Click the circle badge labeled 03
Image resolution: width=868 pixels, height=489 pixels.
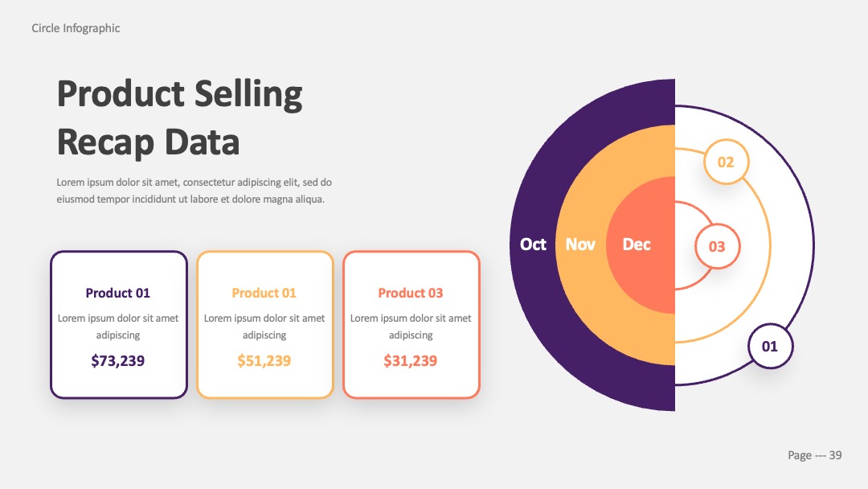[x=718, y=246]
